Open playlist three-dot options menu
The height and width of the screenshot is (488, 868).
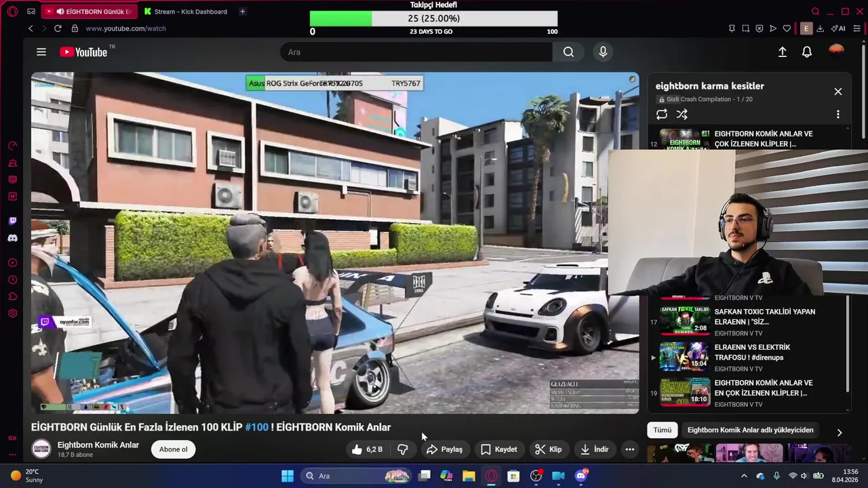click(x=838, y=115)
